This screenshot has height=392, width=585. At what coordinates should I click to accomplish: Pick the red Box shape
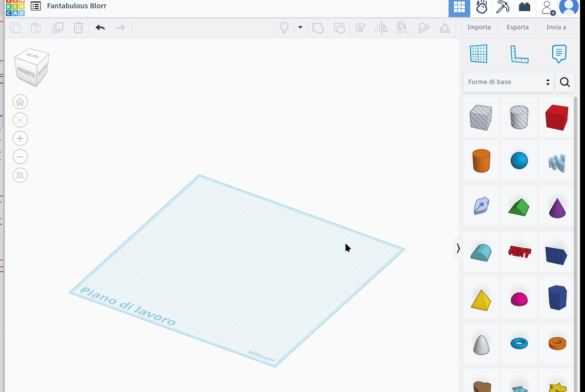557,117
